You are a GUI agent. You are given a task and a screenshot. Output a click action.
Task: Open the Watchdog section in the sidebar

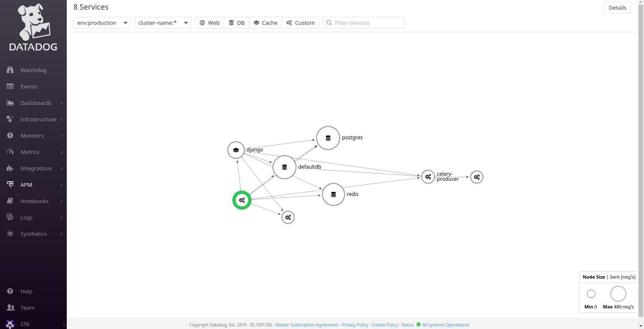(10, 70)
